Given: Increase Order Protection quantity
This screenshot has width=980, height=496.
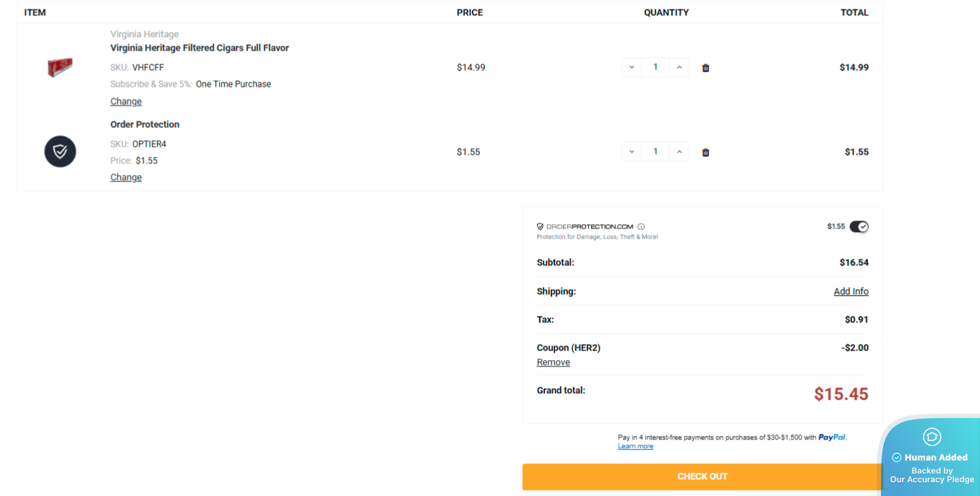Looking at the screenshot, I should pos(679,152).
